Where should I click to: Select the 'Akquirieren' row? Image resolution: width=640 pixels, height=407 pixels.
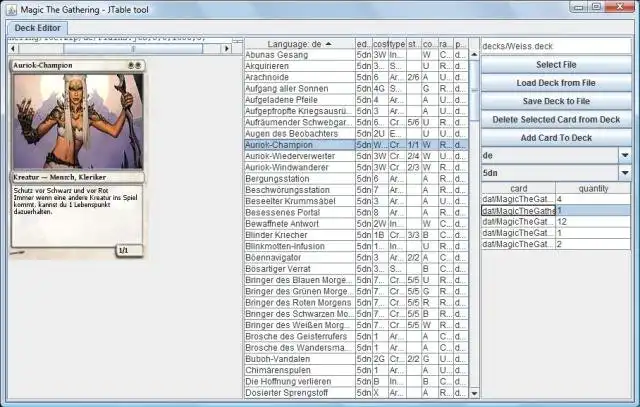click(x=356, y=66)
